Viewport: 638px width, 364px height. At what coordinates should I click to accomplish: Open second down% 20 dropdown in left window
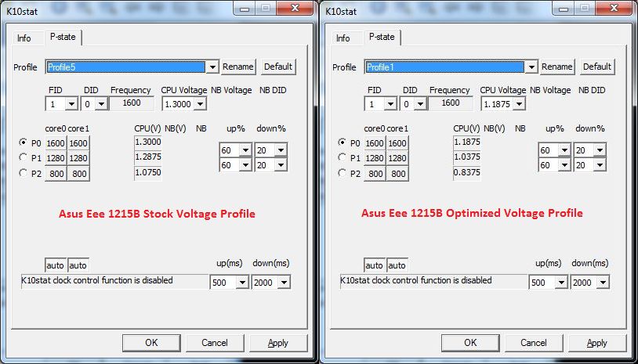281,165
